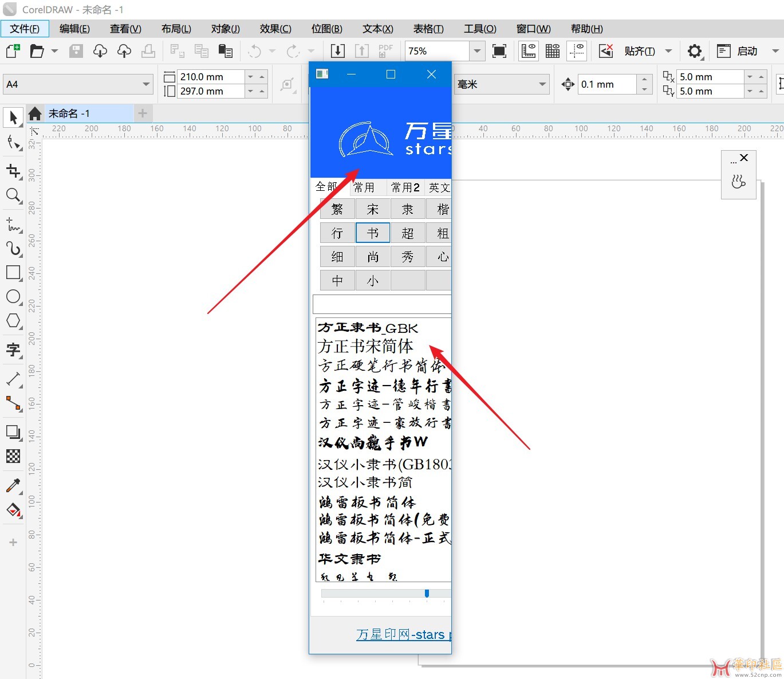Viewport: 784px width, 679px height.
Task: Toggle Show Guidelines button
Action: [577, 51]
